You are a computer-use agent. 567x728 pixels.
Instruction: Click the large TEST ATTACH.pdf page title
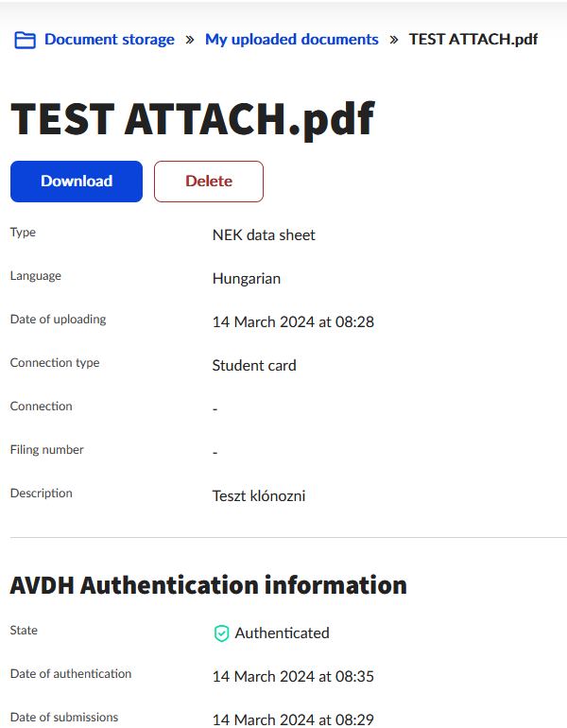[x=192, y=120]
